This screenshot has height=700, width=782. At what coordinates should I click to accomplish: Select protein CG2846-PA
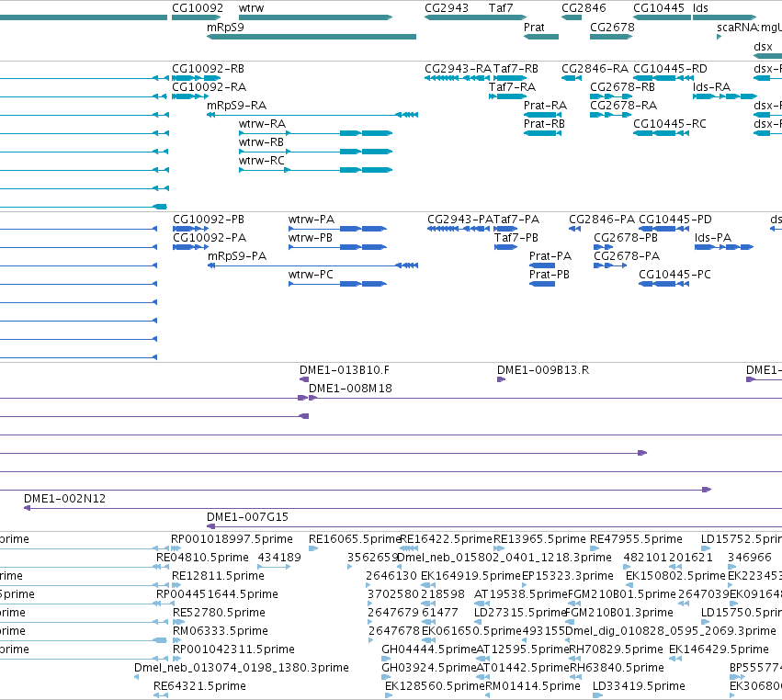coord(602,220)
